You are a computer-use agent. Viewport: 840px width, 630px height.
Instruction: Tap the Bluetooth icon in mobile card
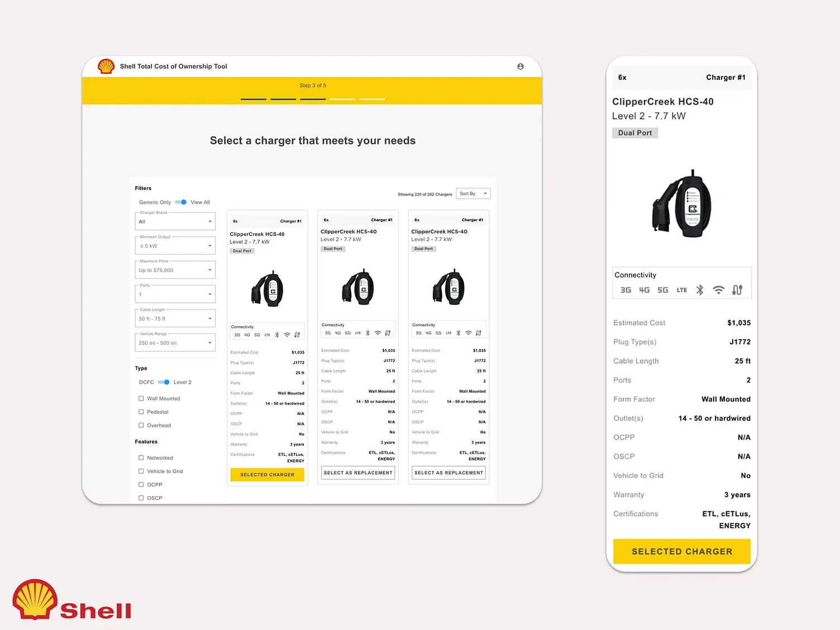point(700,290)
